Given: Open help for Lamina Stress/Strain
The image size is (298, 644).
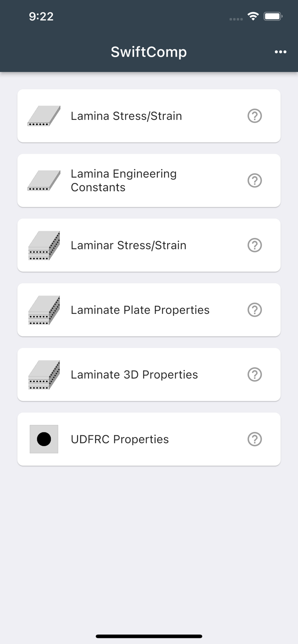Looking at the screenshot, I should [x=255, y=116].
